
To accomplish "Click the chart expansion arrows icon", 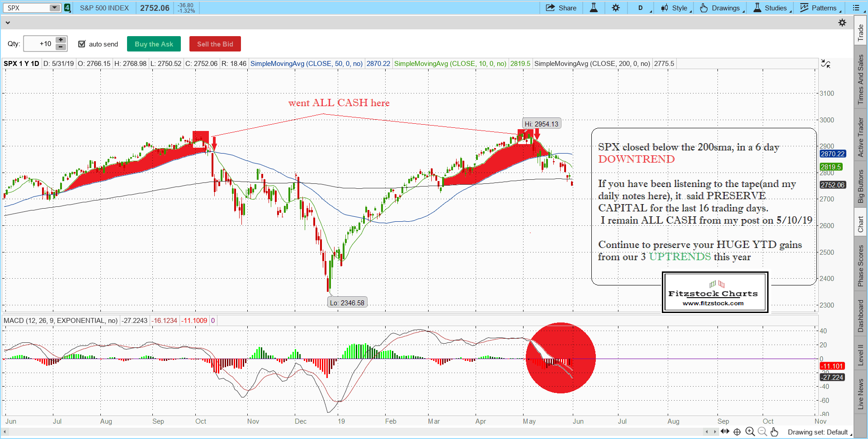I will pyautogui.click(x=725, y=432).
